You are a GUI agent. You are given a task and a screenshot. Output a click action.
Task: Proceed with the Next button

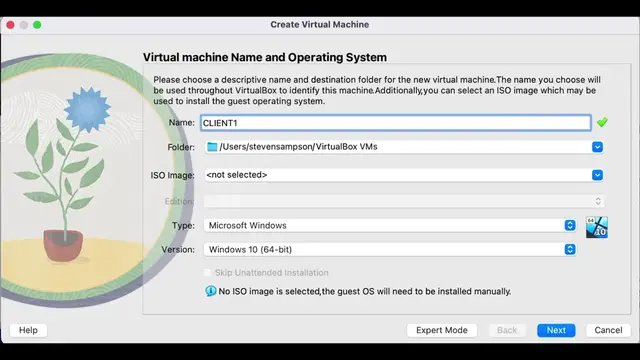556,330
